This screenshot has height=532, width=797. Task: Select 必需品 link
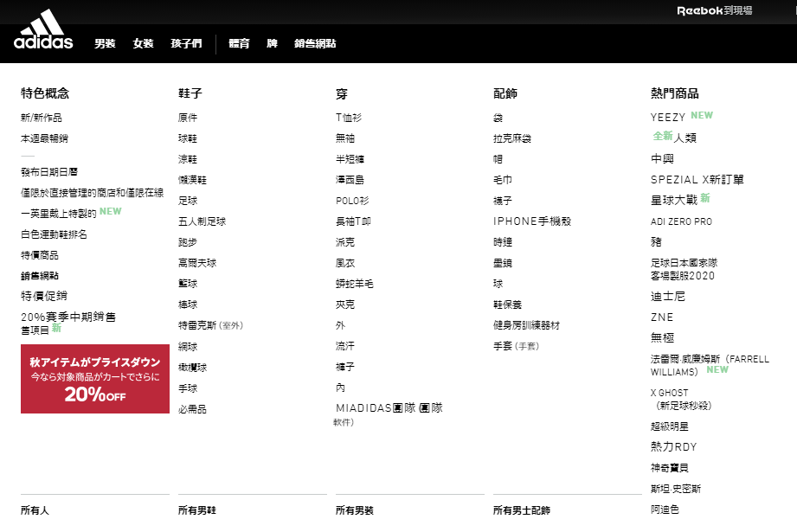(x=192, y=409)
